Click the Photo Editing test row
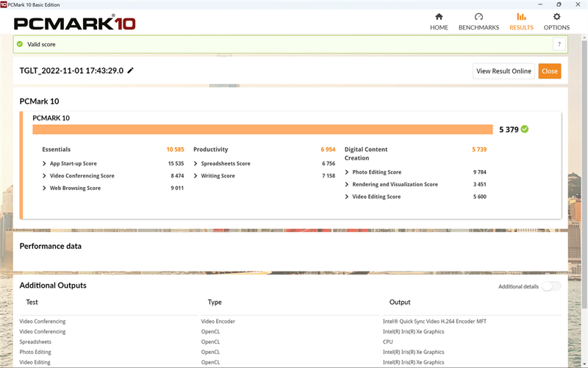 click(x=35, y=353)
